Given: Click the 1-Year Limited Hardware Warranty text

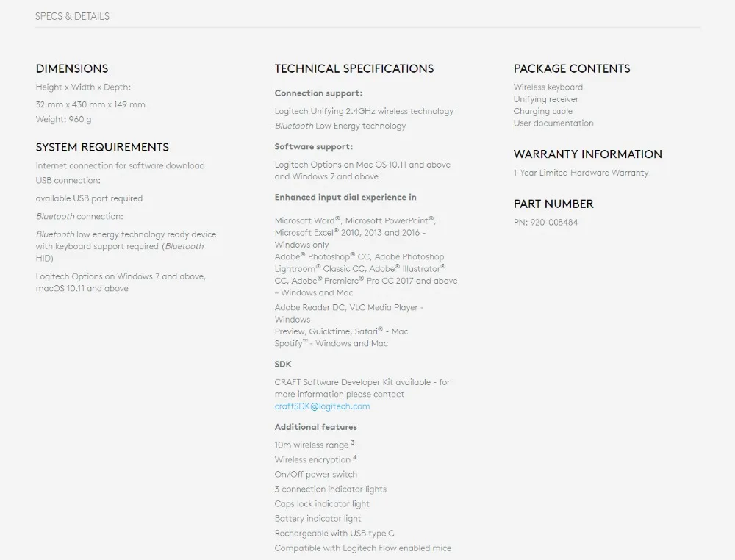Looking at the screenshot, I should click(x=581, y=173).
